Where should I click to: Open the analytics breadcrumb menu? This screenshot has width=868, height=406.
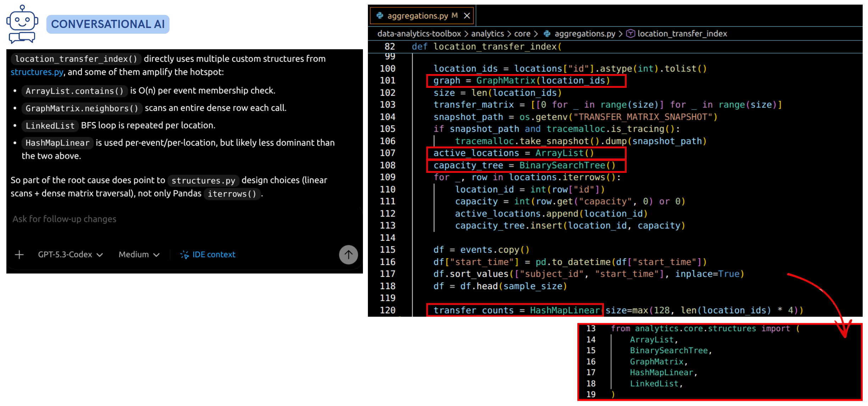point(488,34)
